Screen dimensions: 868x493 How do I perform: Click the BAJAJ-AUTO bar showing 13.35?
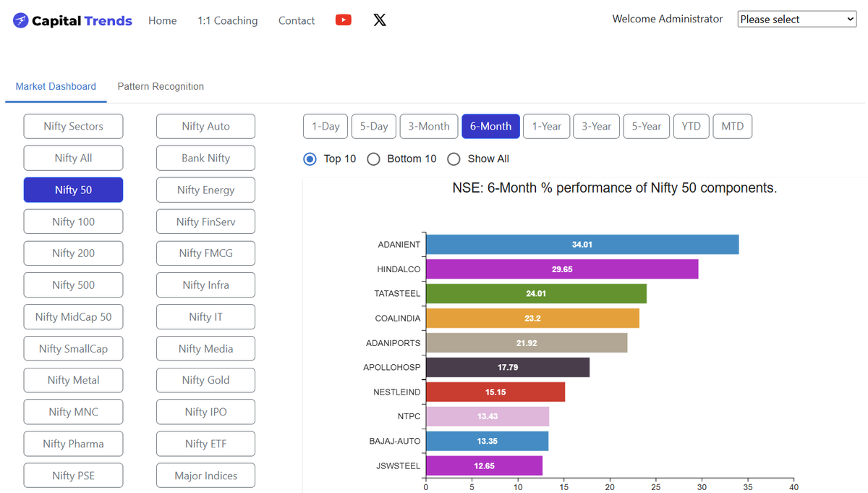487,441
